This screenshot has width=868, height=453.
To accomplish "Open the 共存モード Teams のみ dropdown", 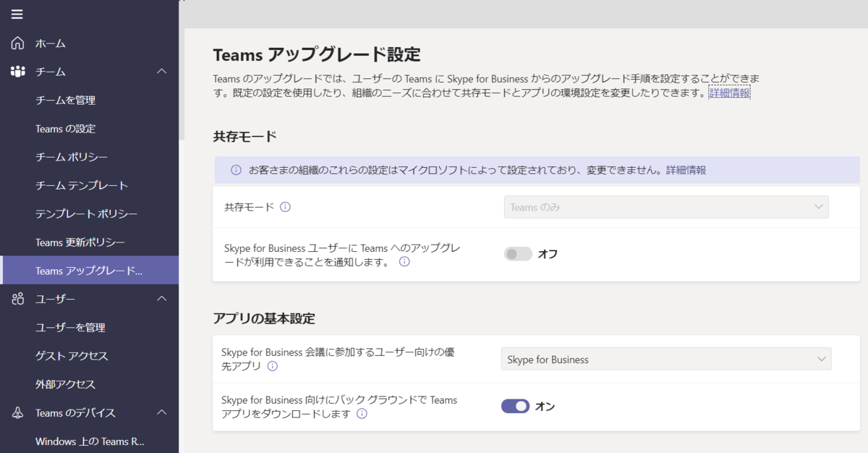I will click(x=666, y=207).
